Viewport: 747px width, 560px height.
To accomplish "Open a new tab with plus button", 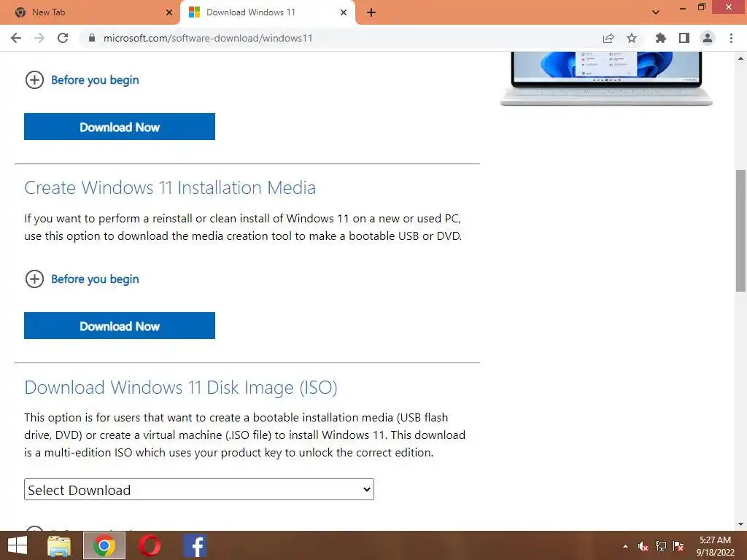I will pos(371,12).
